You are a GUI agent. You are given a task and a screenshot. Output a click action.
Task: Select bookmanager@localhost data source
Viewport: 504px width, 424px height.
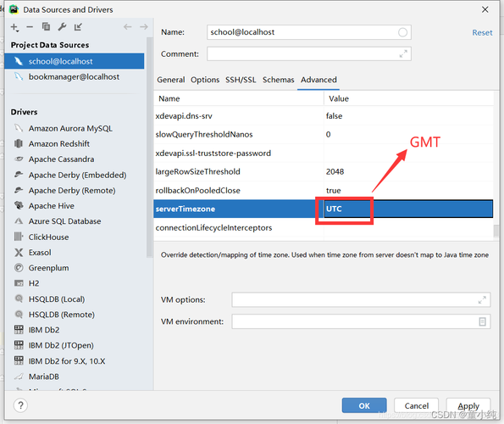75,77
